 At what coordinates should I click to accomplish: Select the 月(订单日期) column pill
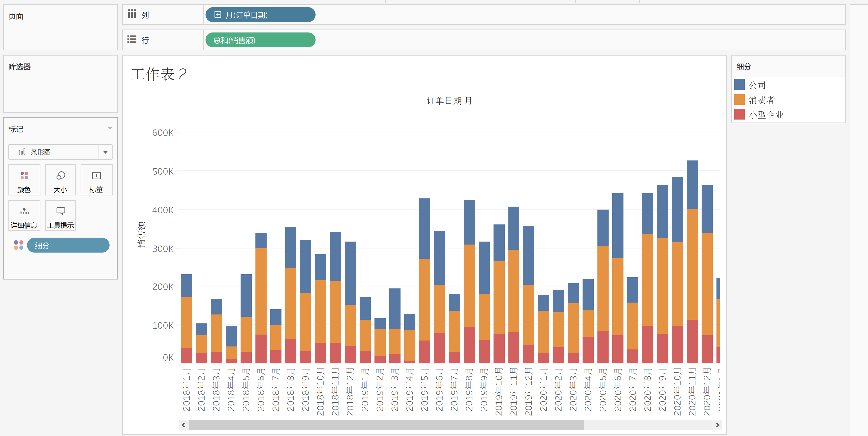click(x=260, y=15)
